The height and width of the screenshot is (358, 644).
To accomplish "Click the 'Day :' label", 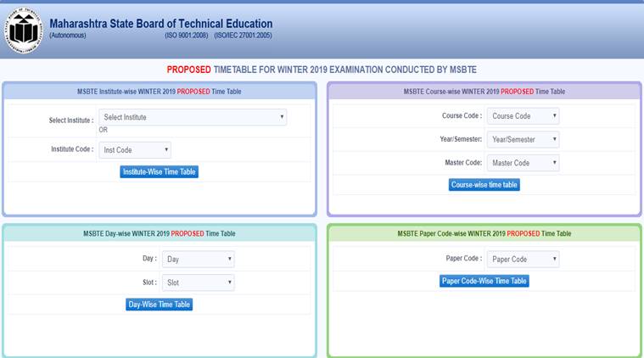I will point(149,258).
